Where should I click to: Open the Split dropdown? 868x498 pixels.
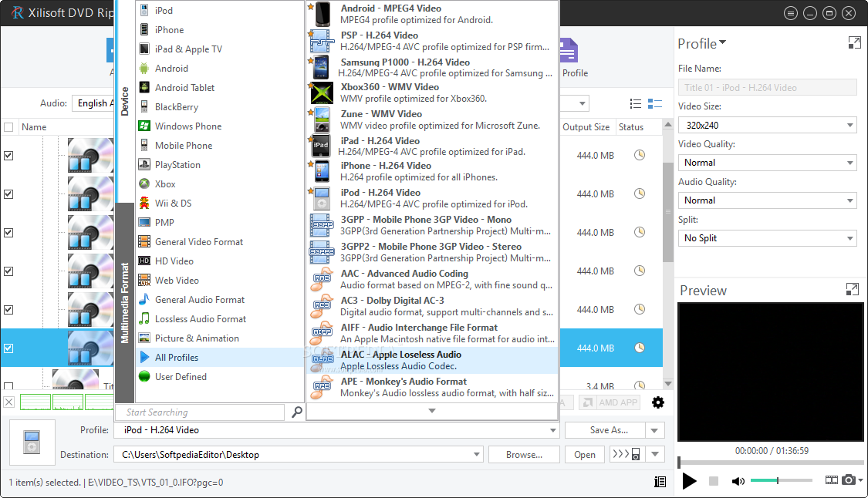767,238
